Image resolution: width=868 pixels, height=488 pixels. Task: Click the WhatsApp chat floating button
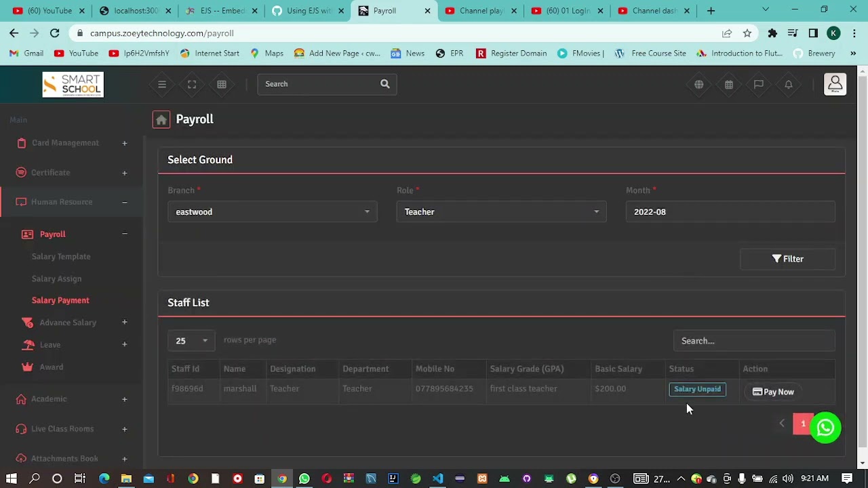click(825, 428)
